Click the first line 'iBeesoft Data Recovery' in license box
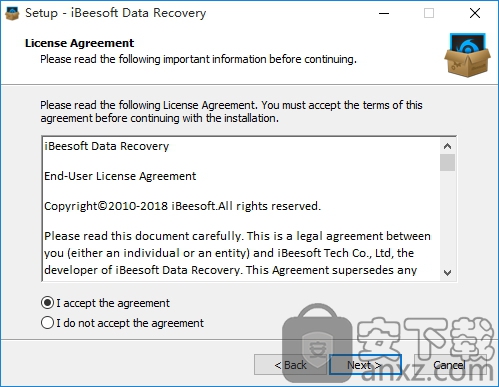This screenshot has height=387, width=499. (x=107, y=146)
